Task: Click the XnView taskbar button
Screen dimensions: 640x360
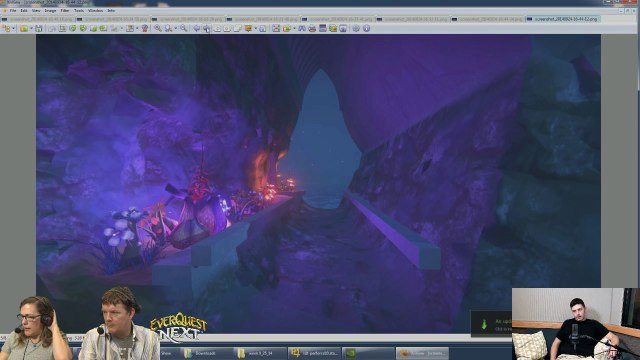Action: click(x=422, y=353)
